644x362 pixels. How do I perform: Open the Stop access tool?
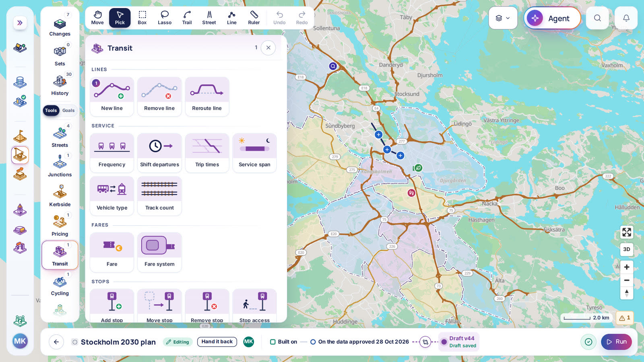[x=254, y=306]
